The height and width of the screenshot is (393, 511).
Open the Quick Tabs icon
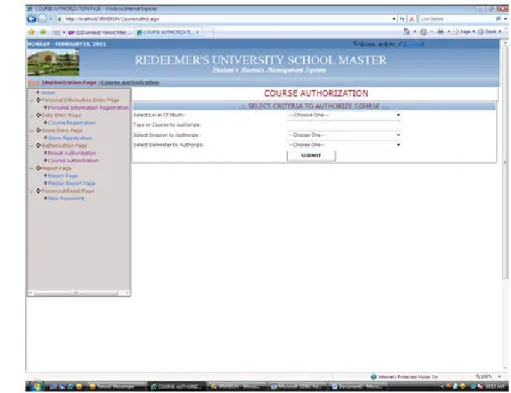pos(57,32)
